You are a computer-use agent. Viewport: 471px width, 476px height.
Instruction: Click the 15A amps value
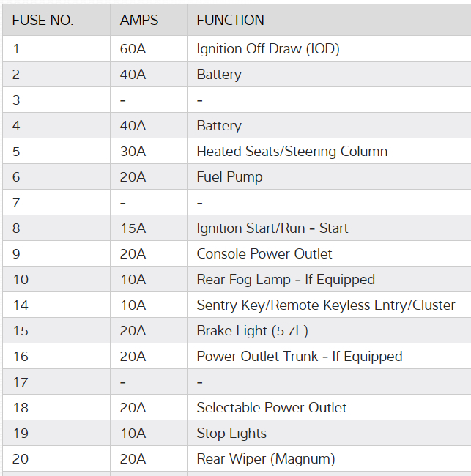coord(133,228)
